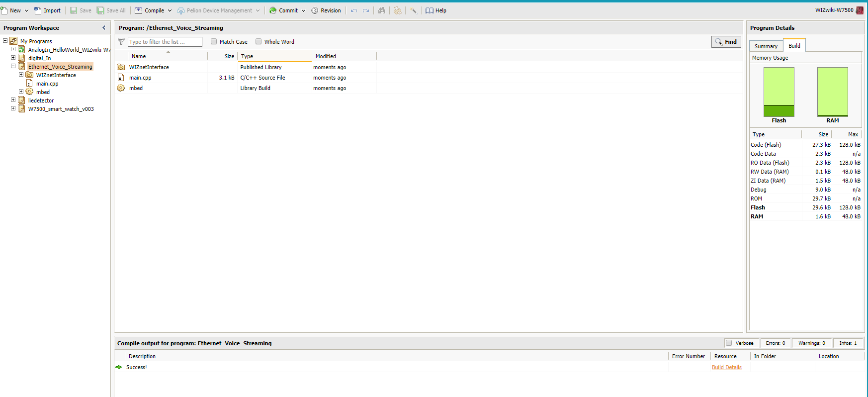Enable the Match Case checkbox

pos(214,42)
